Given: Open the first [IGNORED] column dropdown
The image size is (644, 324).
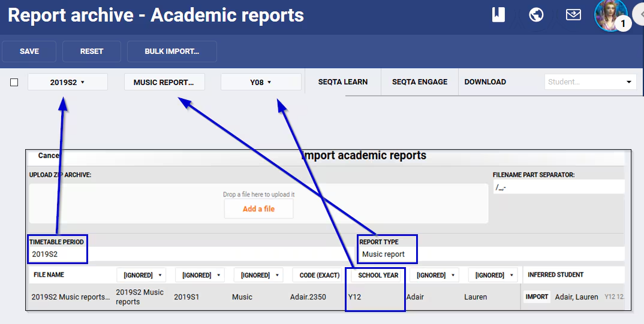Looking at the screenshot, I should pyautogui.click(x=142, y=275).
